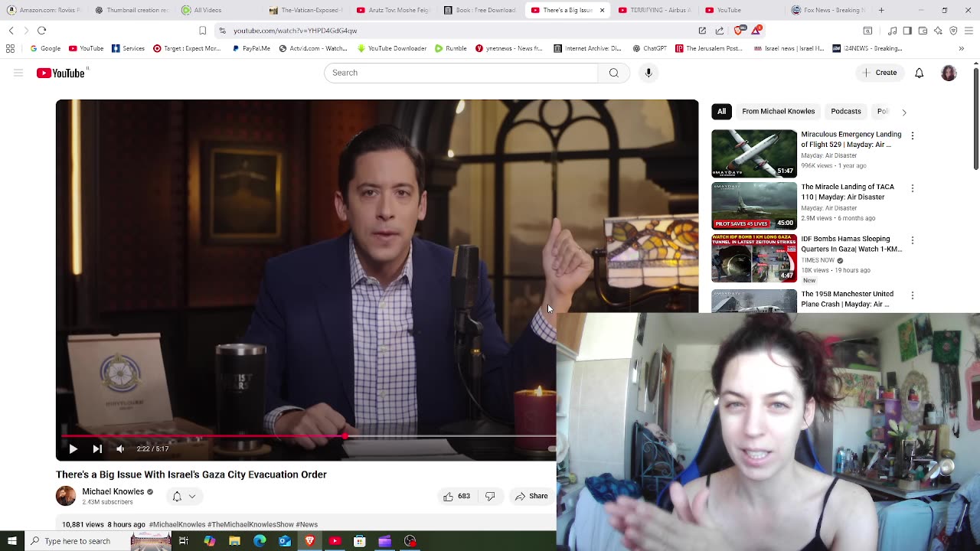Screen dimensions: 980x551
Task: Open Rumble bookmark
Action: pyautogui.click(x=451, y=48)
